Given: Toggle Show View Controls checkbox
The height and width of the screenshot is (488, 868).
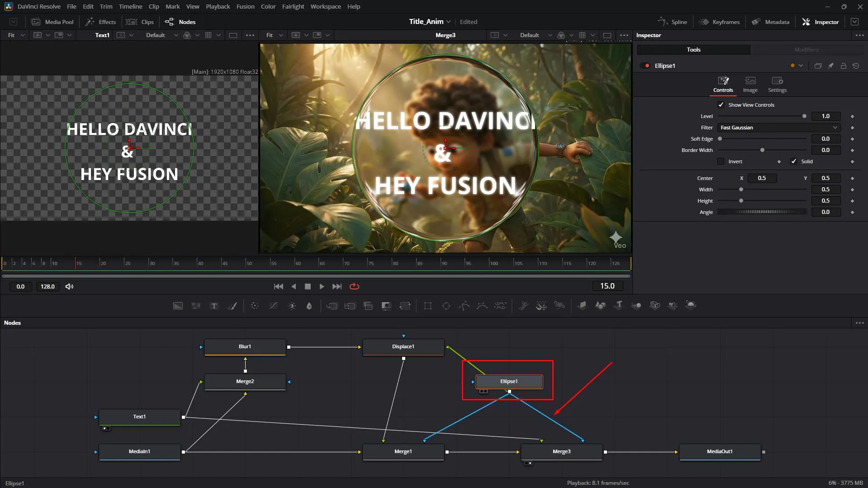Looking at the screenshot, I should pos(721,105).
